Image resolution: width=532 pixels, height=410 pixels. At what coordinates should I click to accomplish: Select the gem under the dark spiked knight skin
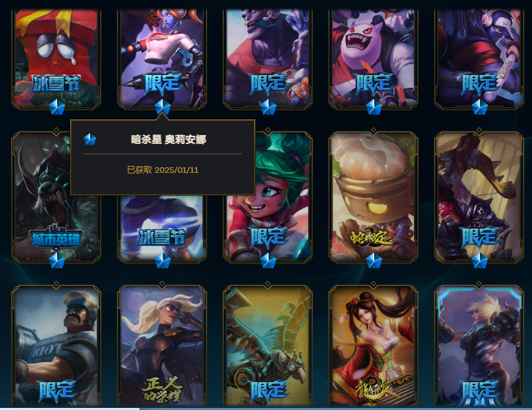(x=479, y=261)
